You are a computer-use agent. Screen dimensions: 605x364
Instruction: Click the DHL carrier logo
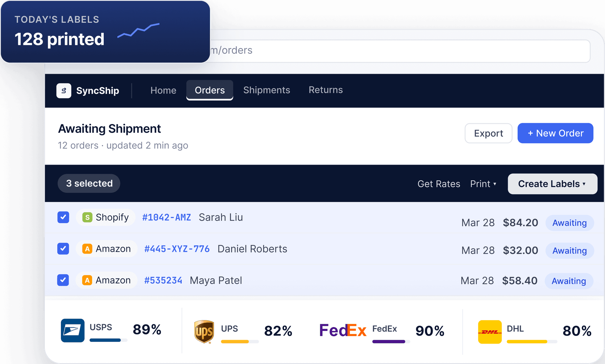tap(490, 332)
